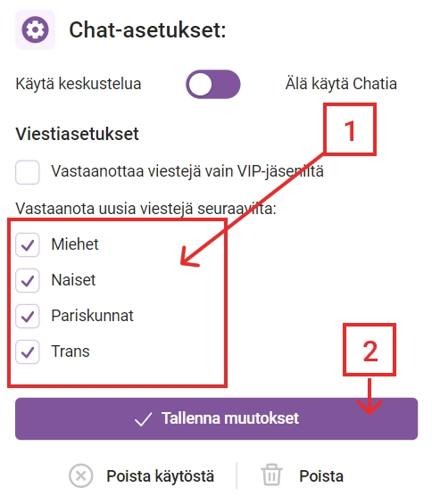The image size is (432, 504).
Task: Click the Käytä keskustelua label
Action: 79,84
